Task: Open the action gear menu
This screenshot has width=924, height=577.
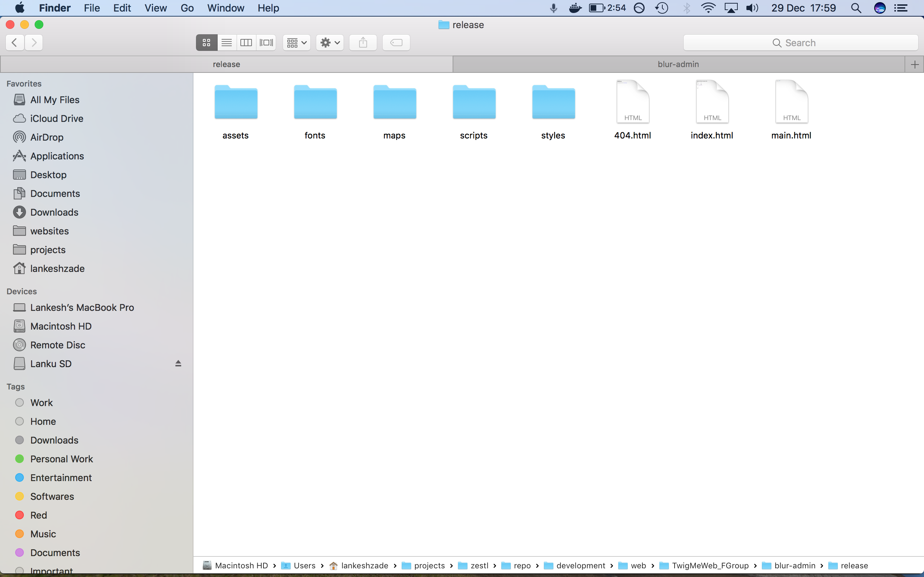Action: pos(329,42)
